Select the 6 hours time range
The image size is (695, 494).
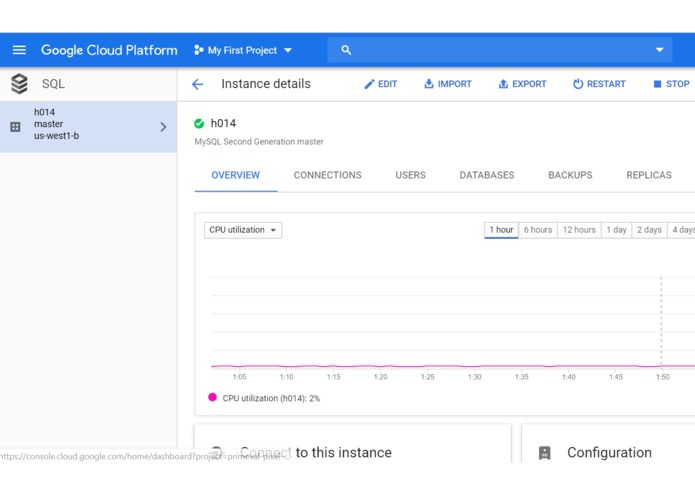(538, 230)
